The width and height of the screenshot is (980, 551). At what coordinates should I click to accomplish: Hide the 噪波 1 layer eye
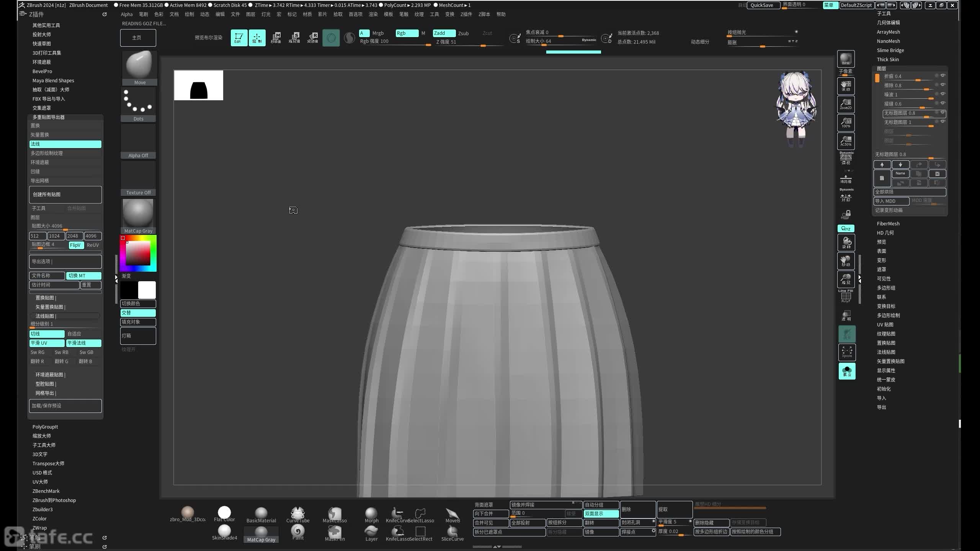click(x=943, y=94)
